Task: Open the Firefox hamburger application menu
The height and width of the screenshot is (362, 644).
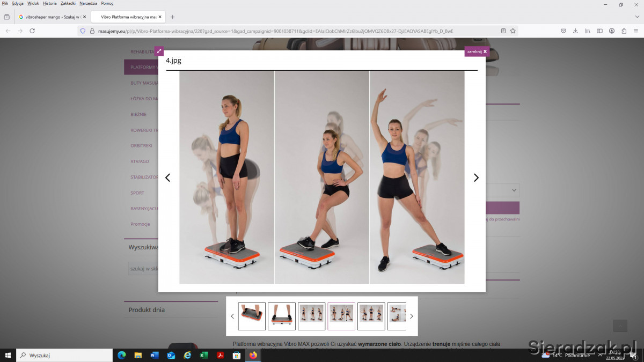Action: [x=636, y=31]
